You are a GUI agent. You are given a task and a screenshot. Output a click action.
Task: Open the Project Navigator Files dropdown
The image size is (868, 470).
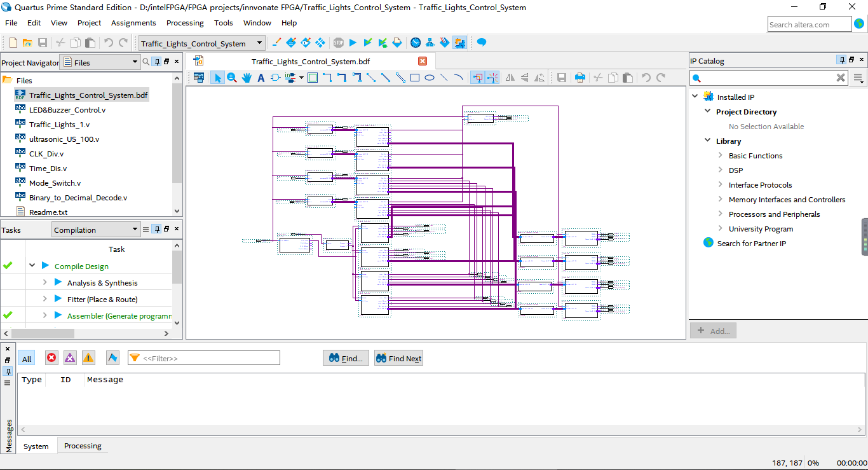tap(99, 62)
